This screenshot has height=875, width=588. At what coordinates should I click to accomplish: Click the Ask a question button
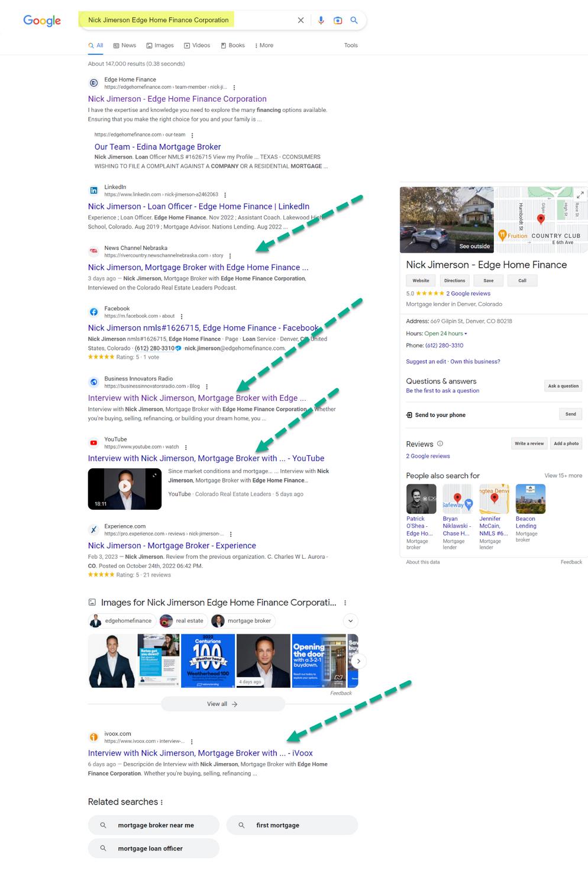(563, 386)
